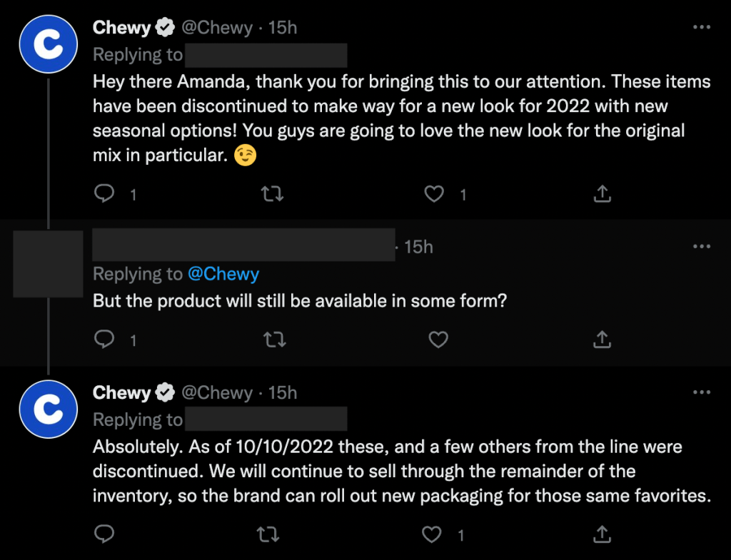
Task: Reply to the 'Absolutely' Chewy tweet
Action: (x=105, y=533)
